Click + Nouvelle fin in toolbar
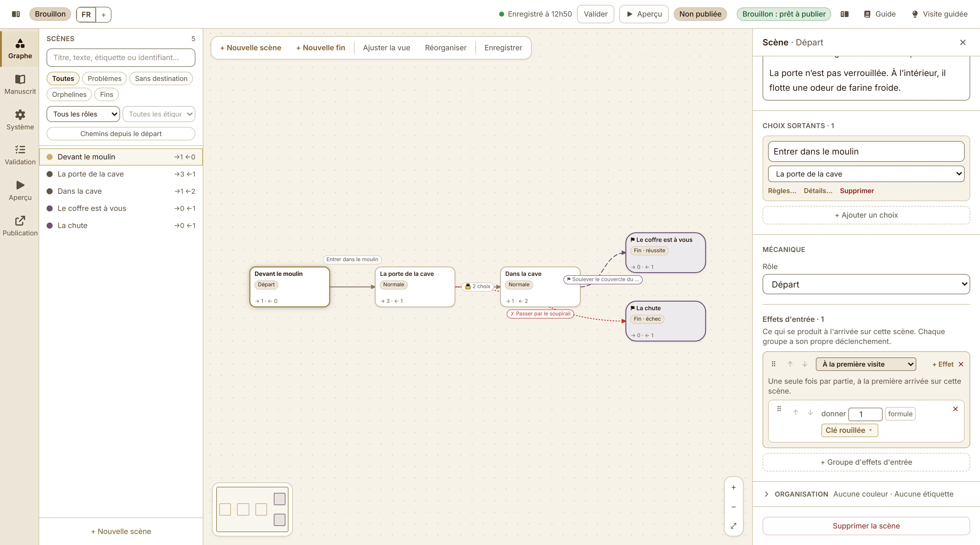 [321, 48]
